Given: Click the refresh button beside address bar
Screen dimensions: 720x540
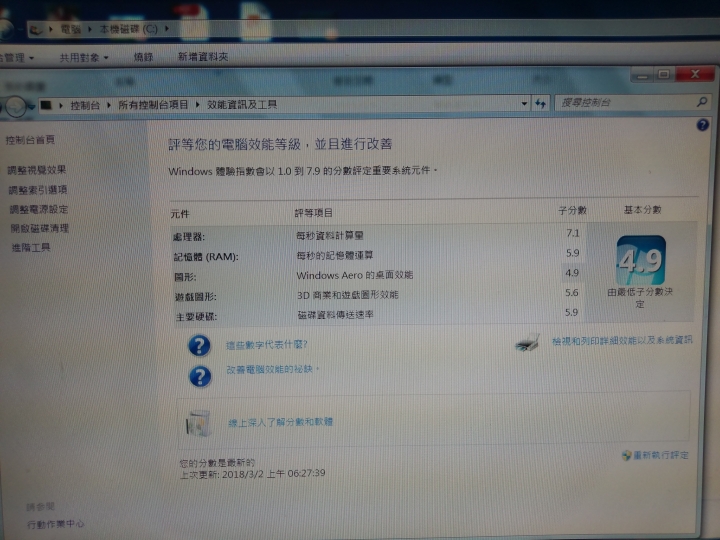Looking at the screenshot, I should tap(540, 104).
